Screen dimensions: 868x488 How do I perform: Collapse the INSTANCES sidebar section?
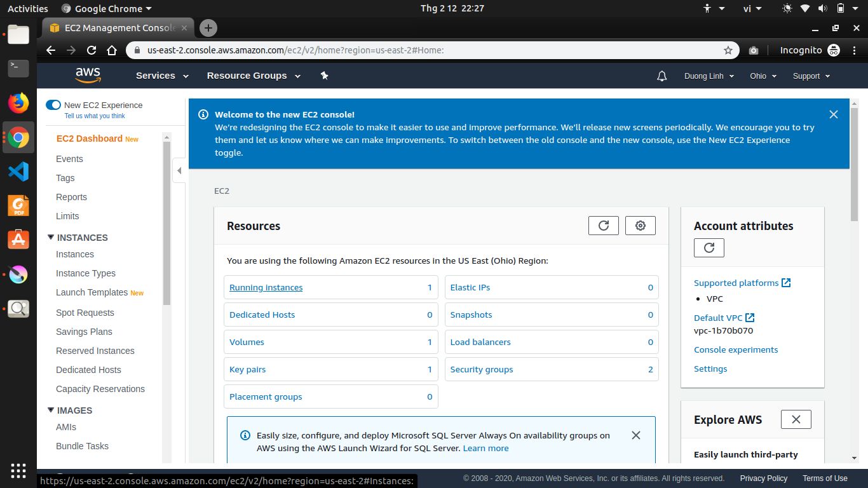coord(51,237)
